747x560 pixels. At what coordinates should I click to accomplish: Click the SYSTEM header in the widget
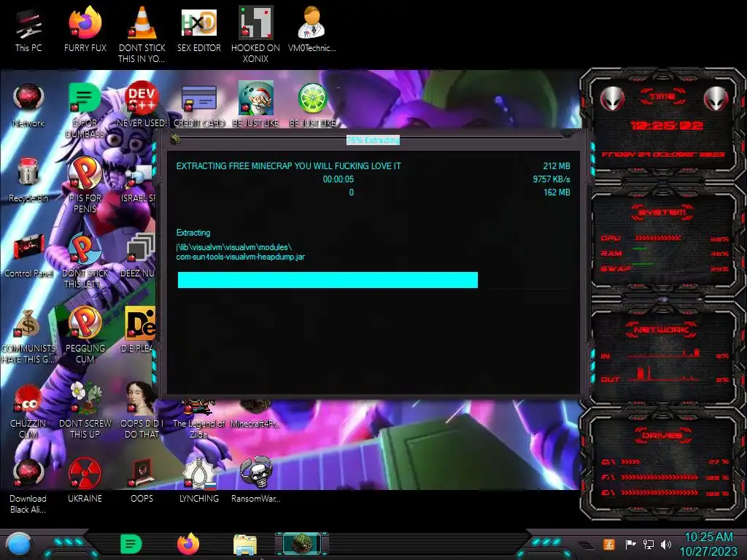(x=662, y=212)
